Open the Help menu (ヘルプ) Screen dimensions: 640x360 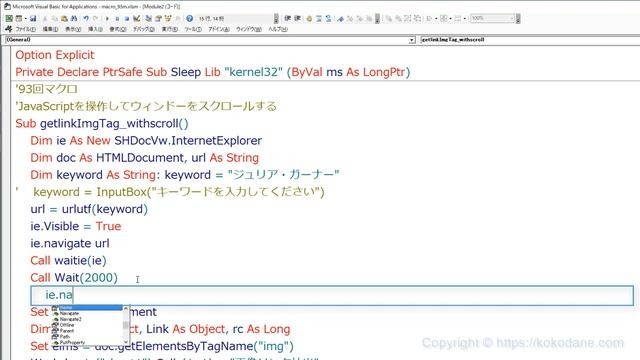coord(278,29)
